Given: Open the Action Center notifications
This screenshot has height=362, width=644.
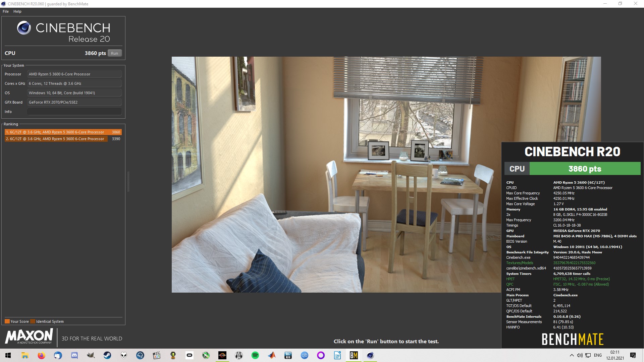Looking at the screenshot, I should point(633,355).
